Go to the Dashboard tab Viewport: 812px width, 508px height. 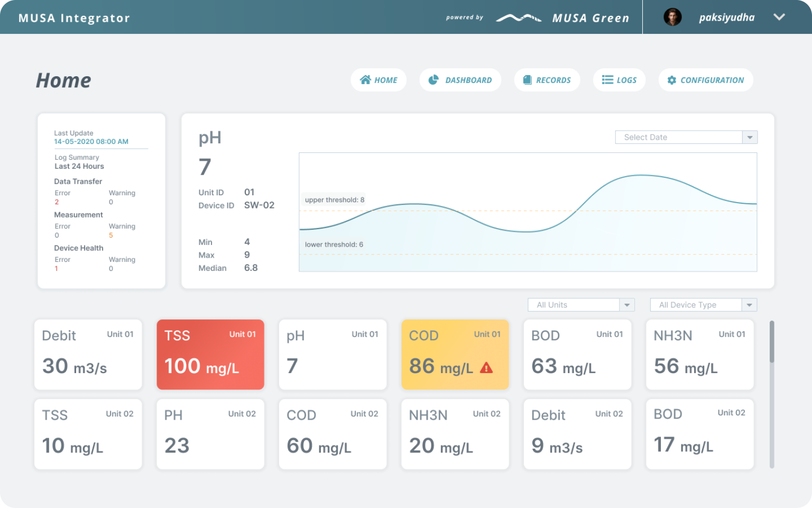click(460, 80)
